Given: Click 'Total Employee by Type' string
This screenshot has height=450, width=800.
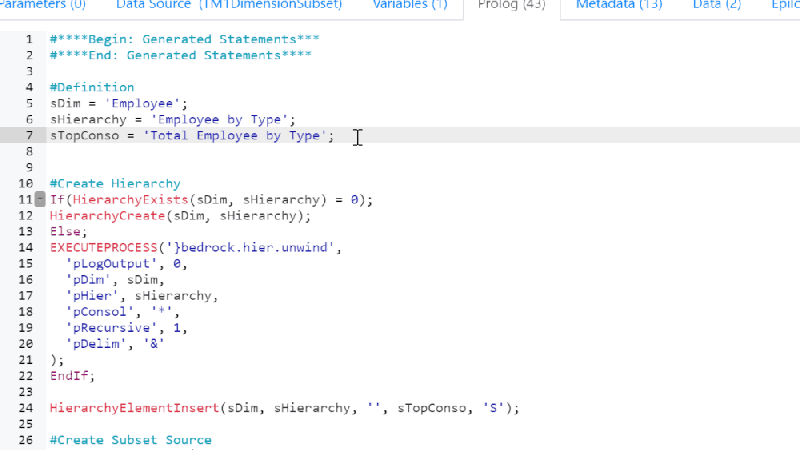Looking at the screenshot, I should [235, 136].
